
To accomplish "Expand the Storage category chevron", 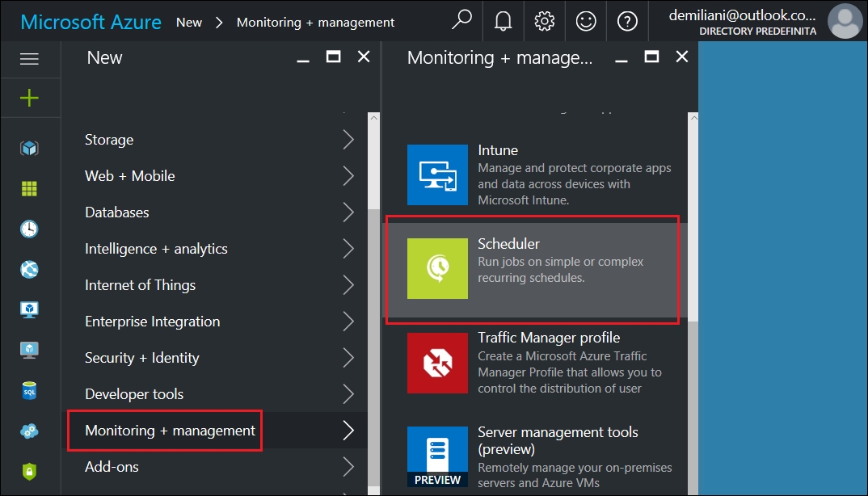I will click(348, 140).
